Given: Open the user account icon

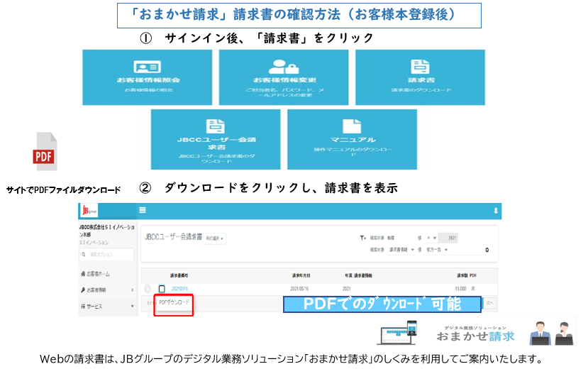Looking at the screenshot, I should tap(496, 211).
